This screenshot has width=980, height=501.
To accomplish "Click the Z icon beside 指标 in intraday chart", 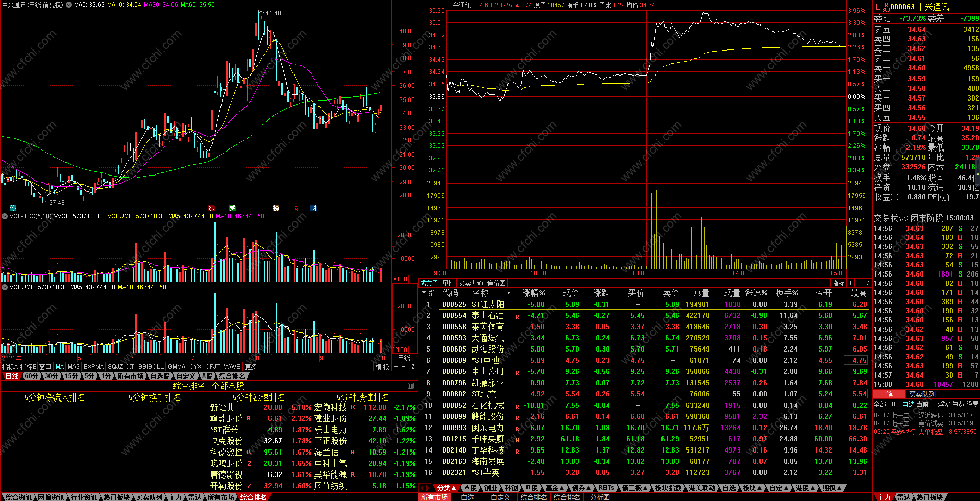I will click(868, 283).
